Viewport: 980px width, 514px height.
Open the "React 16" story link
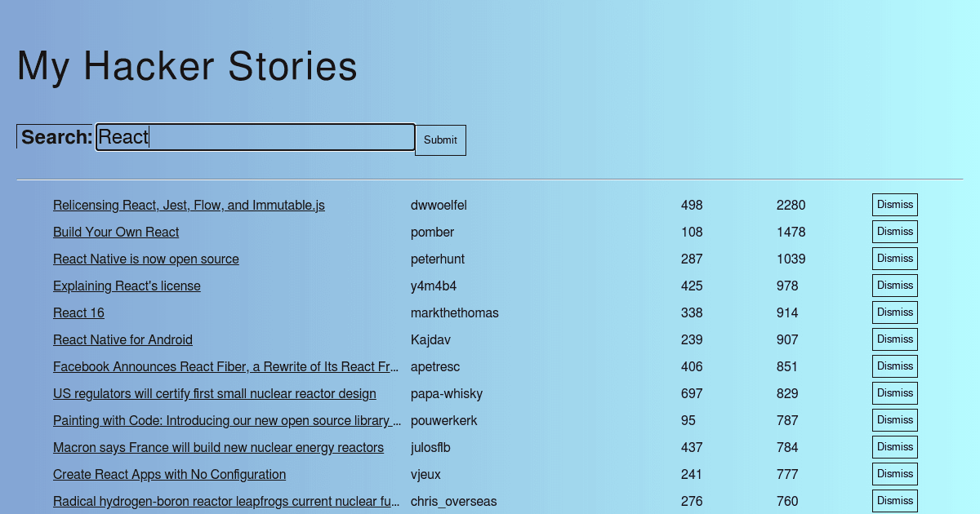[78, 312]
